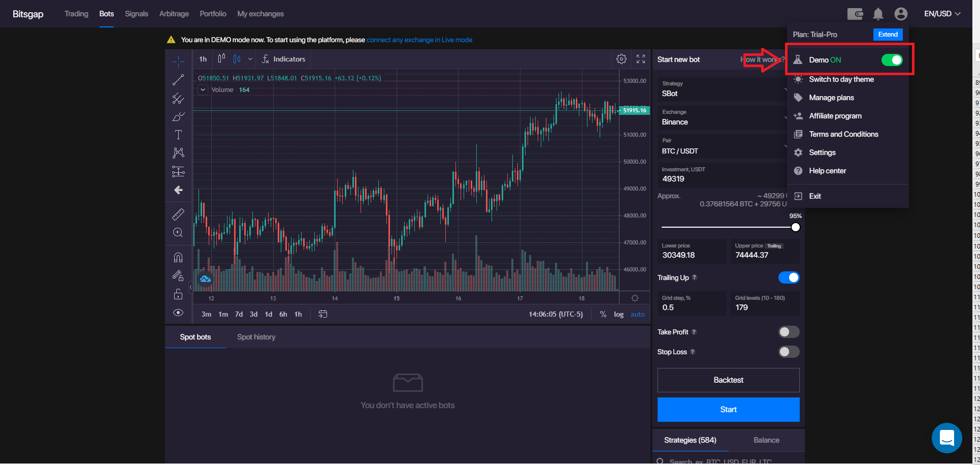The height and width of the screenshot is (465, 980).
Task: Disable the Trailing Up toggle
Action: pos(789,277)
